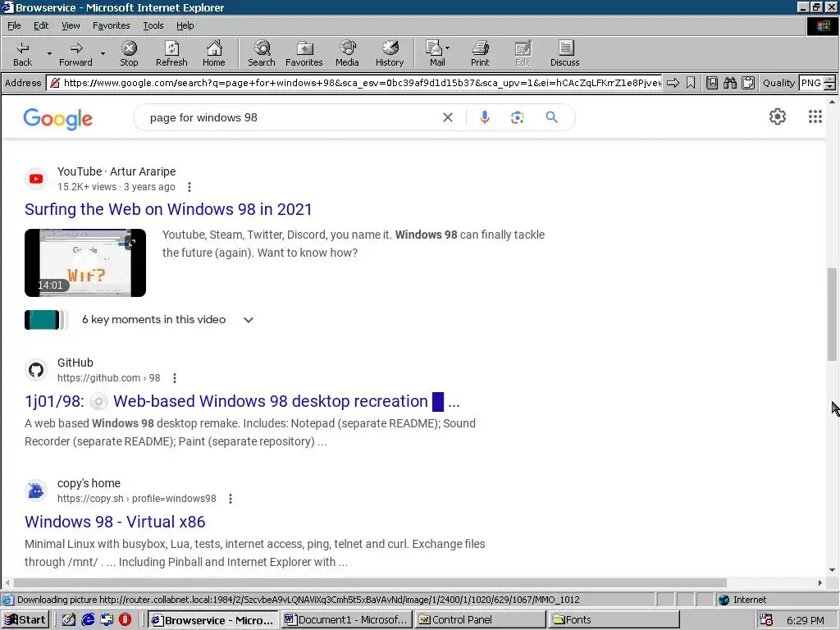Screen dimensions: 840x630
Task: Click the Google logo
Action: coord(58,118)
